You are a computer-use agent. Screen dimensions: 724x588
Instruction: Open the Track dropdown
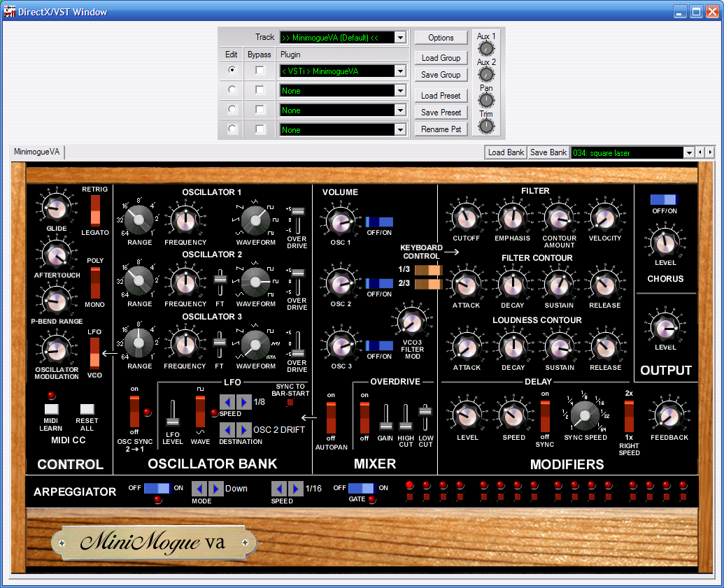pyautogui.click(x=400, y=37)
